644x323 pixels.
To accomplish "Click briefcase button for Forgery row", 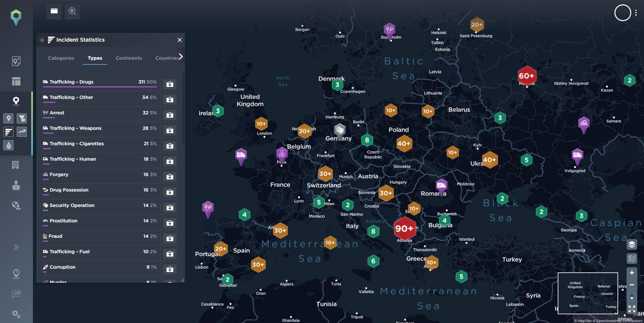I will point(170,177).
